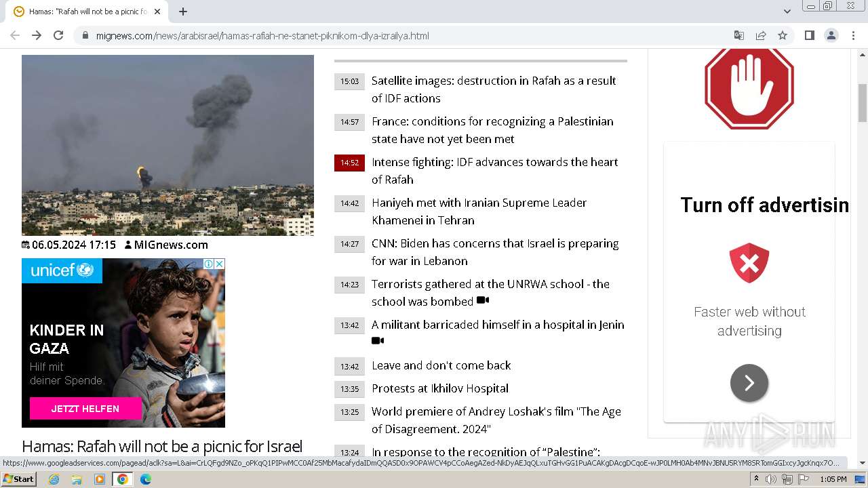Open "Satellite images: destruction in Rafah" headline

coord(494,89)
